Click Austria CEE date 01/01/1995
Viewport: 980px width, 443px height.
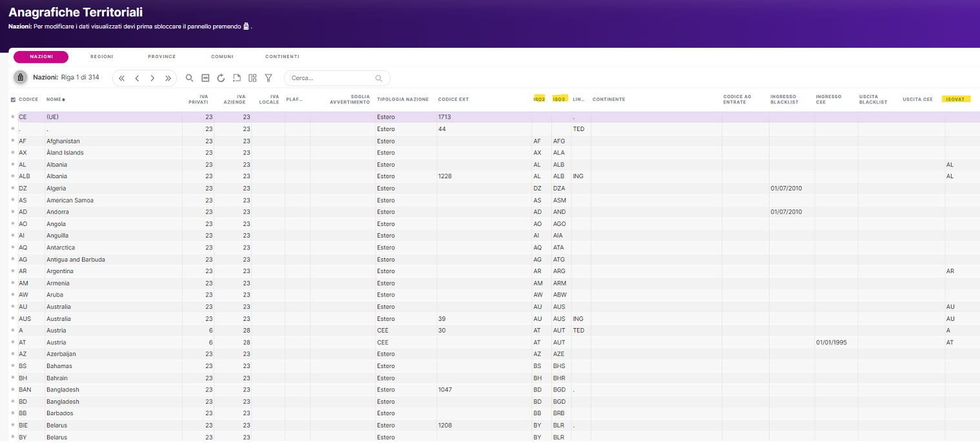[832, 342]
